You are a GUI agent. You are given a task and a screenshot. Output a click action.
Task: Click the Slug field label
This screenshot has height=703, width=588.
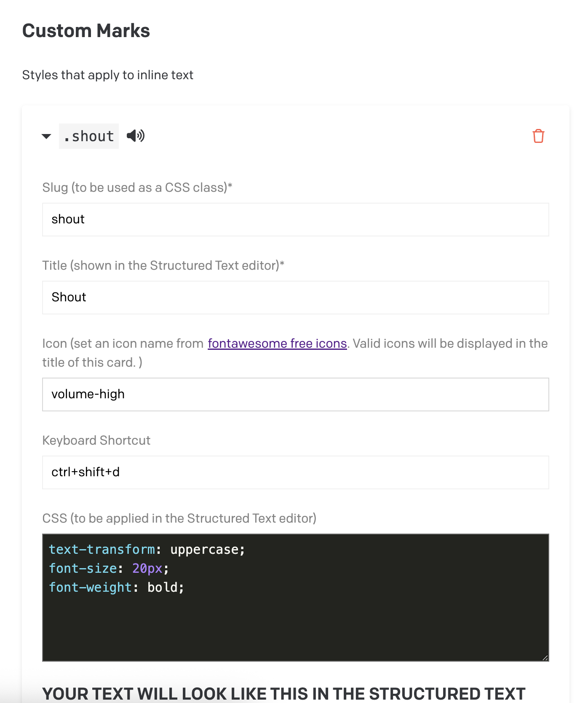click(x=137, y=188)
